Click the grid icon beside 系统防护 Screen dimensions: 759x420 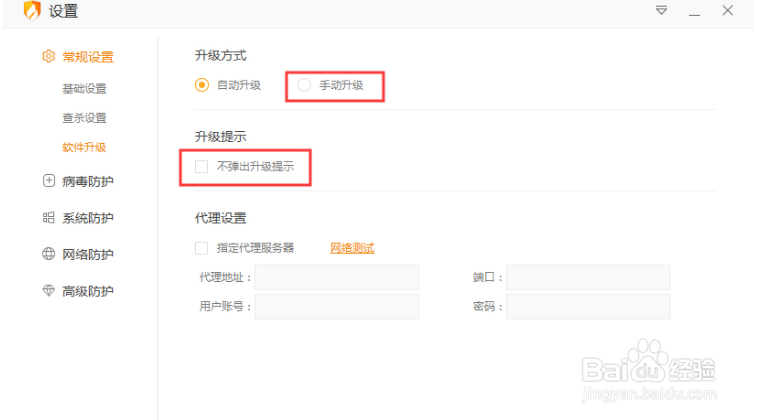click(x=48, y=218)
